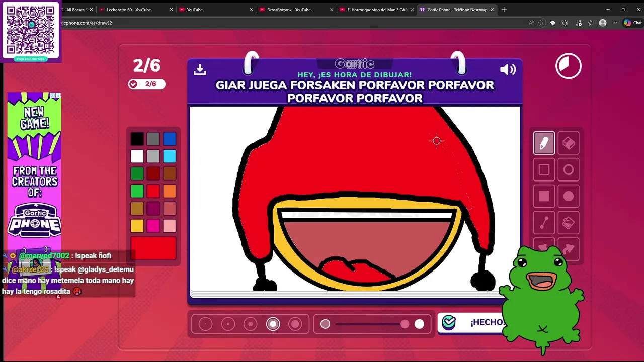644x362 pixels.
Task: Click the address bar URL text
Action: click(x=87, y=23)
